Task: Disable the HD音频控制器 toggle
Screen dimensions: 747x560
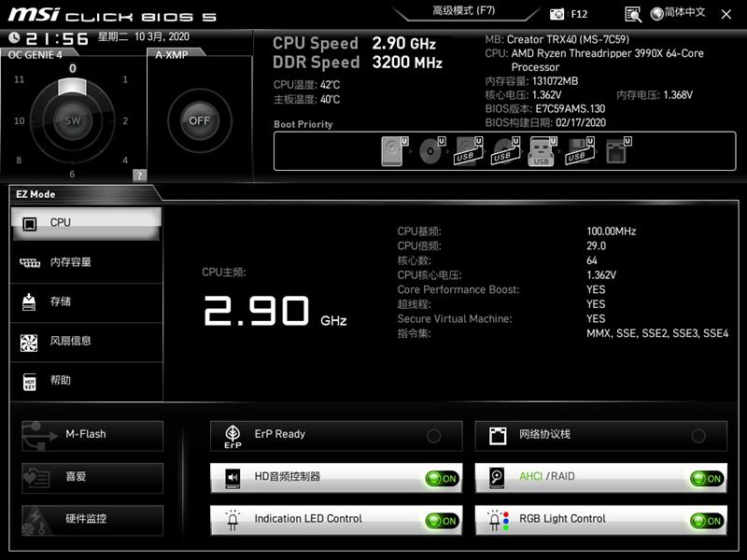Action: pos(444,477)
